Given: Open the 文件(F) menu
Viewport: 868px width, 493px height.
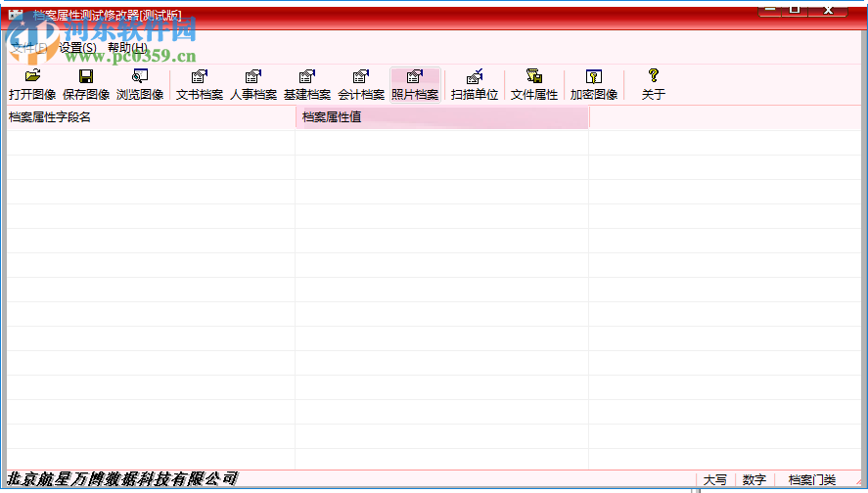Looking at the screenshot, I should (30, 48).
